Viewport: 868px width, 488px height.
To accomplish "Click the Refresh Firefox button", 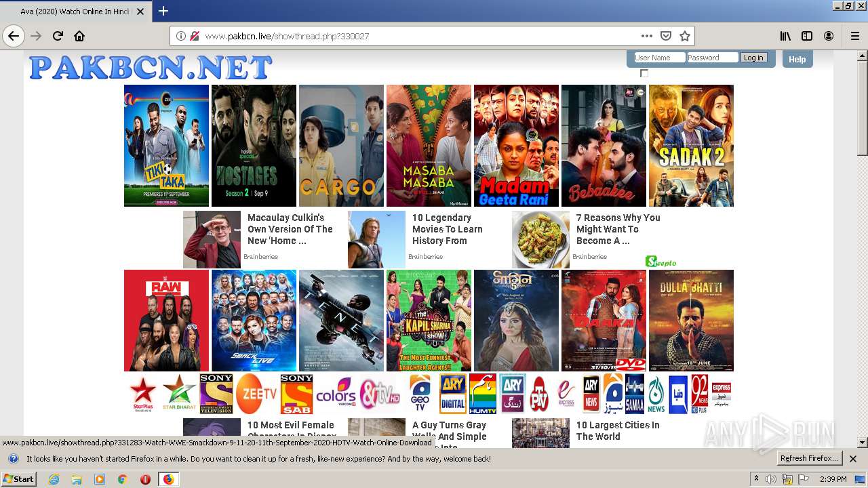I will (x=809, y=458).
